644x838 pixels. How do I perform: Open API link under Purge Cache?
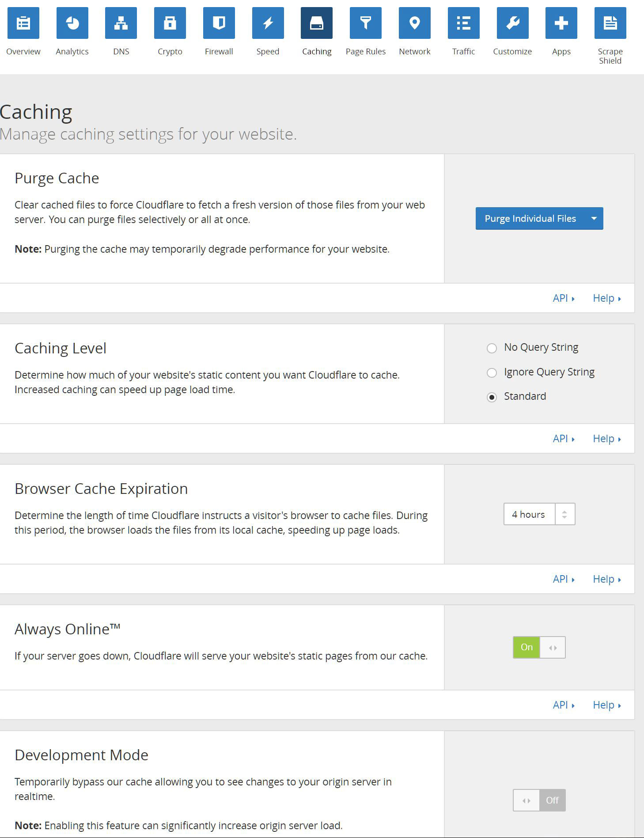pyautogui.click(x=564, y=298)
